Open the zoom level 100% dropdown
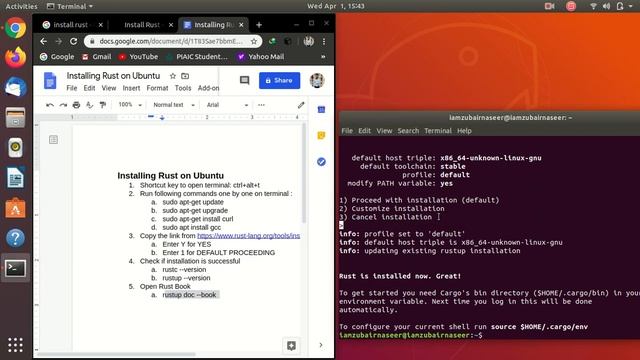The image size is (640, 360). tap(130, 105)
